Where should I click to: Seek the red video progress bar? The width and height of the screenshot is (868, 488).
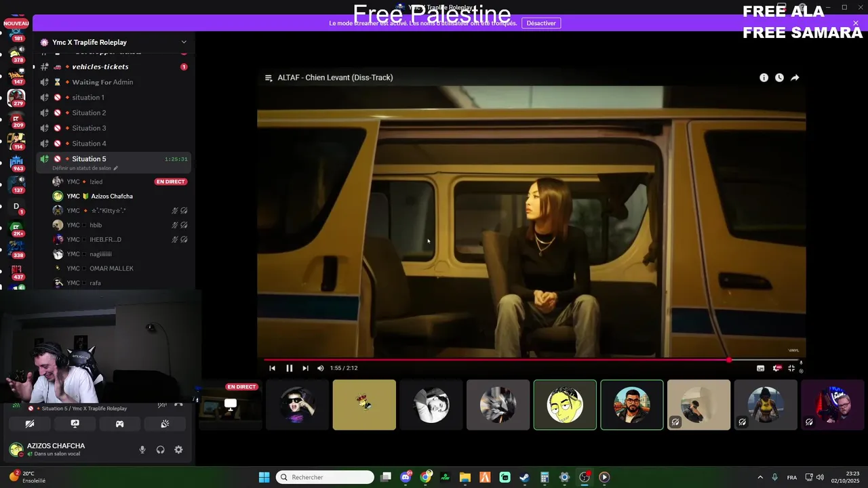532,360
